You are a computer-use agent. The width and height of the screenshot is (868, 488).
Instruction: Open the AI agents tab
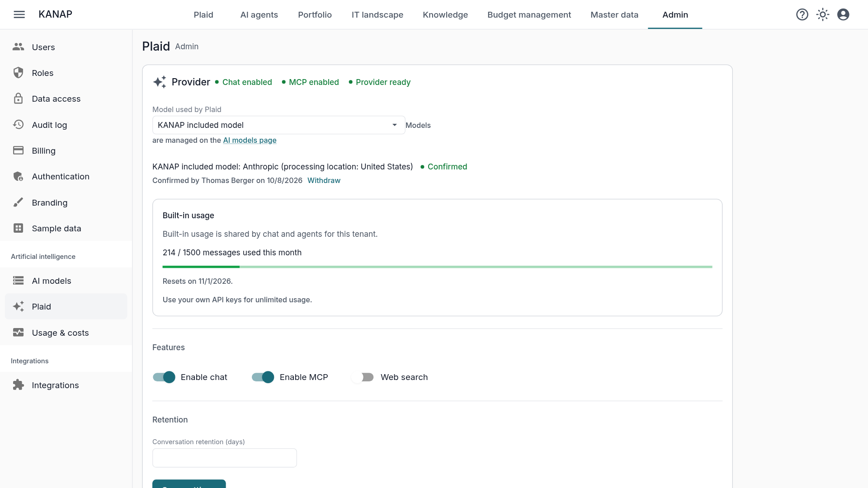tap(259, 14)
